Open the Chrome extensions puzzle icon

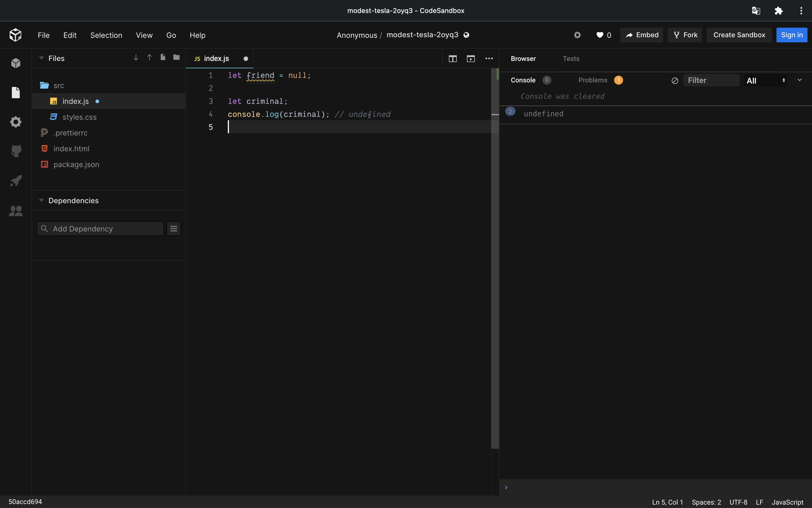tap(778, 11)
